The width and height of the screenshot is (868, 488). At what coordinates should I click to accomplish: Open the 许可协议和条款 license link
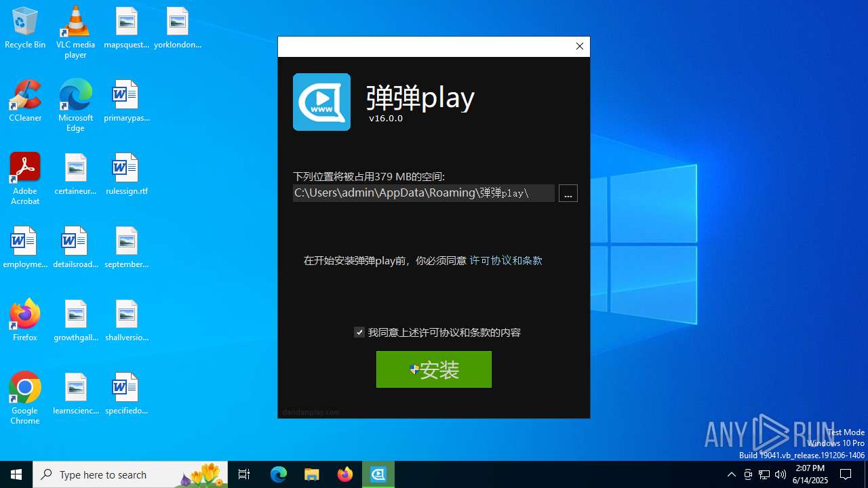506,260
